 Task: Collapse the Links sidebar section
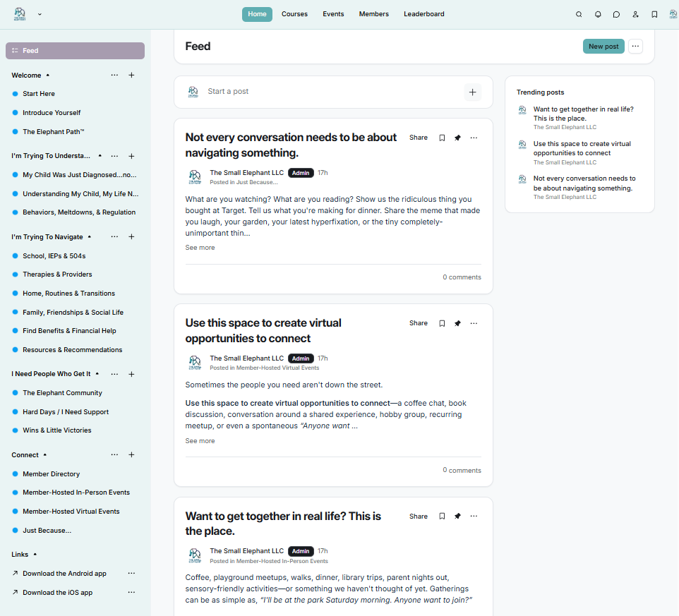[35, 555]
